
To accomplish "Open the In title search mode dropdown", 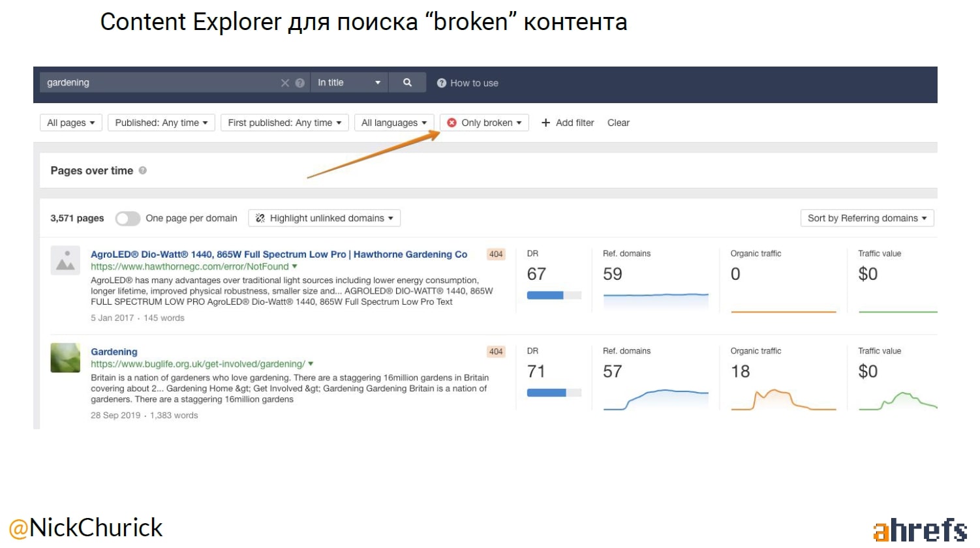I will click(x=348, y=83).
